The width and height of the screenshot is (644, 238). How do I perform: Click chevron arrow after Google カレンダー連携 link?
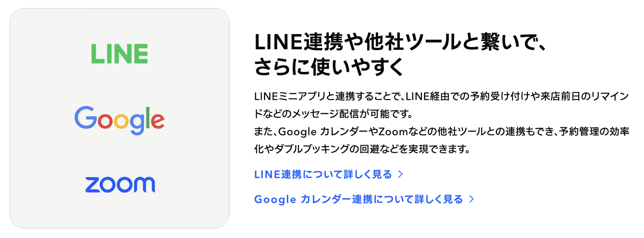tap(471, 199)
